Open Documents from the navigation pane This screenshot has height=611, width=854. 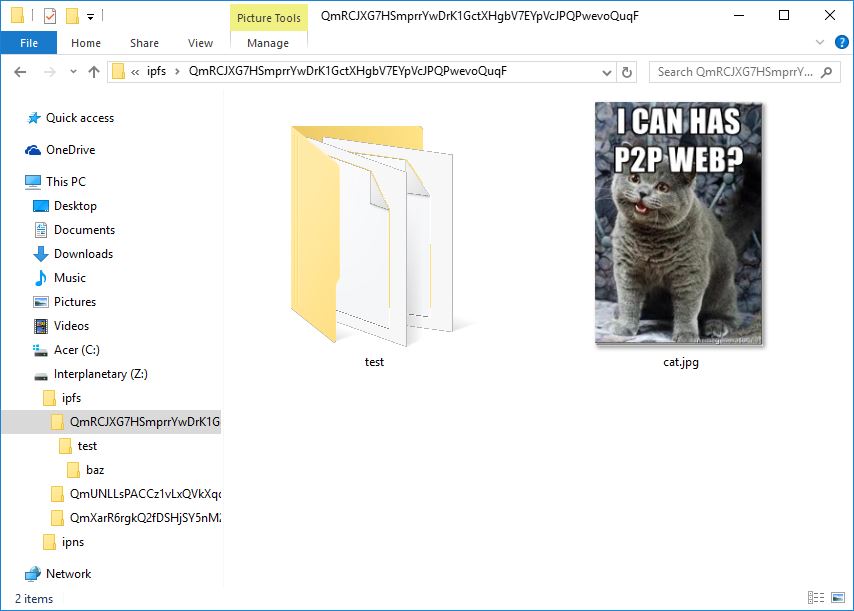75,230
